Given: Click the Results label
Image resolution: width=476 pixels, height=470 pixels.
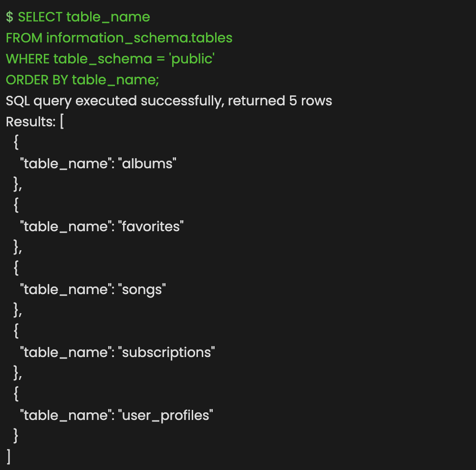Looking at the screenshot, I should (31, 122).
